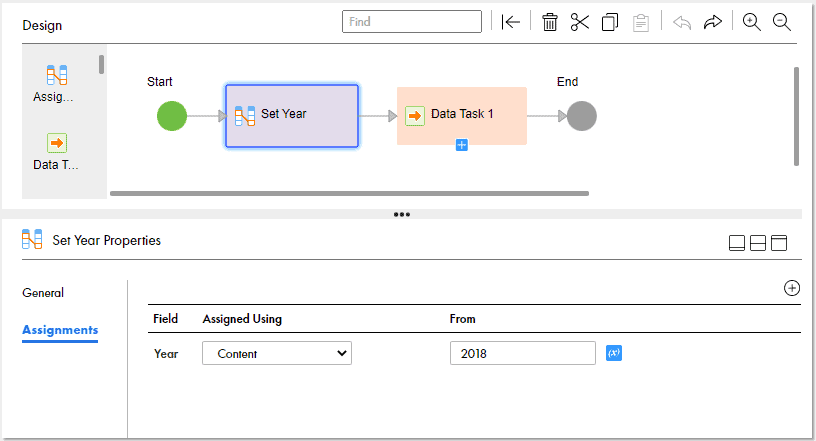The width and height of the screenshot is (816, 441).
Task: Click the Set Year Properties assignment icon
Action: 32,240
